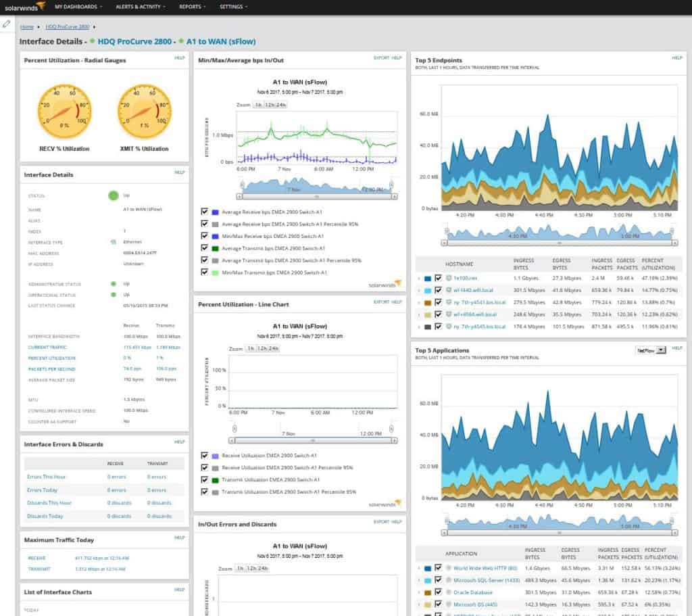Viewport: 692px width, 616px height.
Task: Click the blue swatch for 1e100.net
Action: point(428,278)
